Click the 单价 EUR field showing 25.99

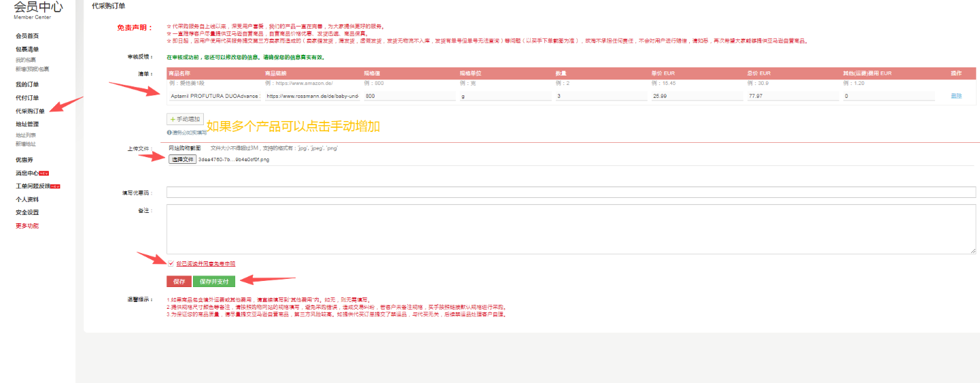tap(697, 96)
